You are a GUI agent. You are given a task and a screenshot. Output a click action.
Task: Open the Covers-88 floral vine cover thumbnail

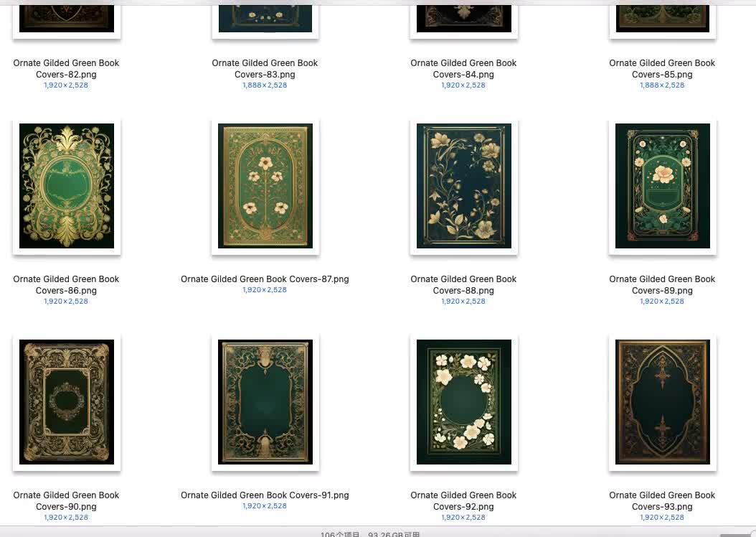click(464, 186)
